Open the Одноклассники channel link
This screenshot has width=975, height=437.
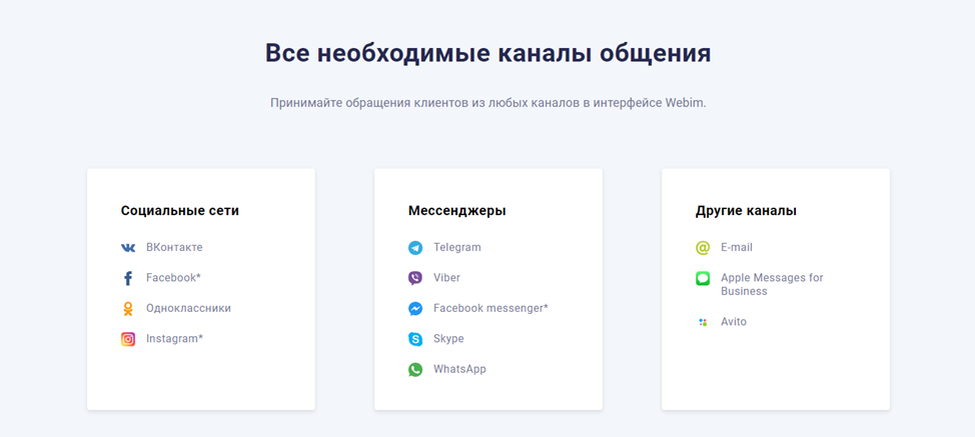click(x=188, y=308)
